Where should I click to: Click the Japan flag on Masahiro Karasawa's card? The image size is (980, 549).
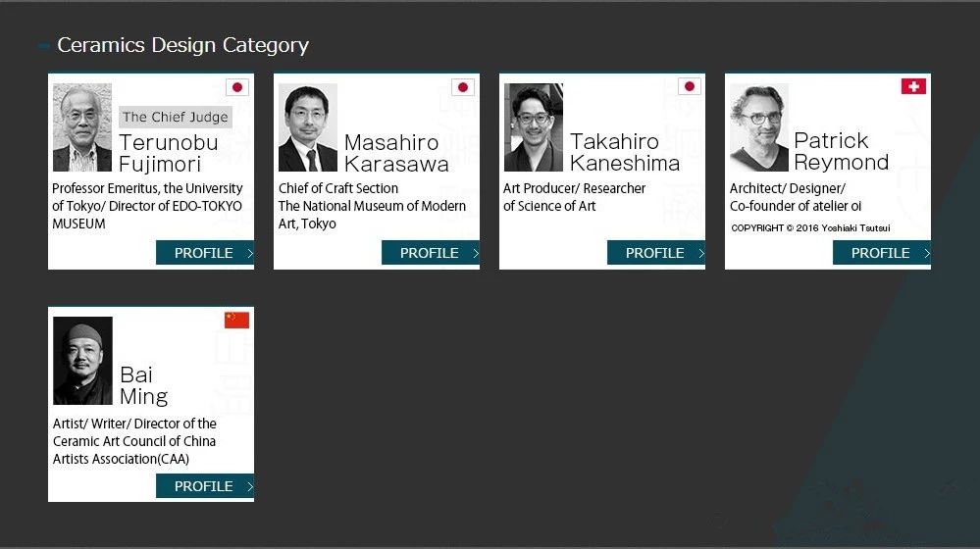(x=462, y=87)
